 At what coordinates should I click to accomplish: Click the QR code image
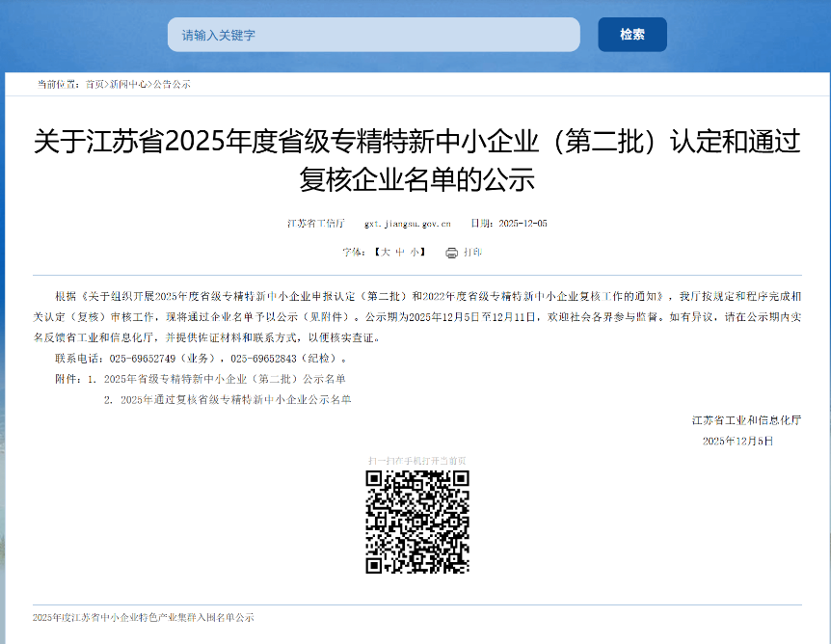pyautogui.click(x=417, y=522)
